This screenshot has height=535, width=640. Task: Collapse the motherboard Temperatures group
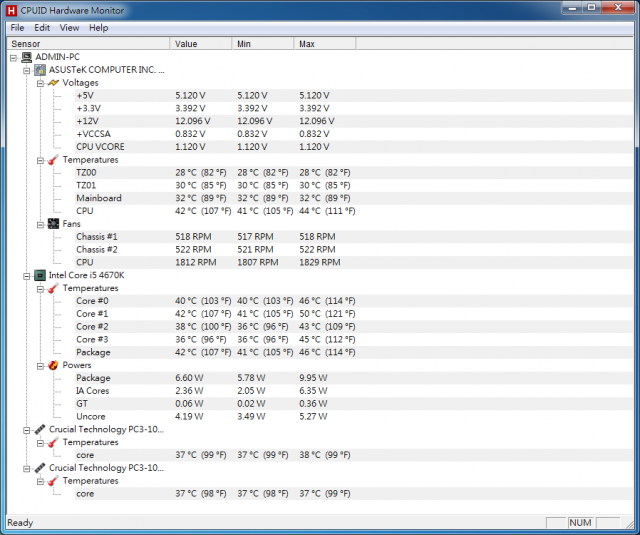coord(40,161)
